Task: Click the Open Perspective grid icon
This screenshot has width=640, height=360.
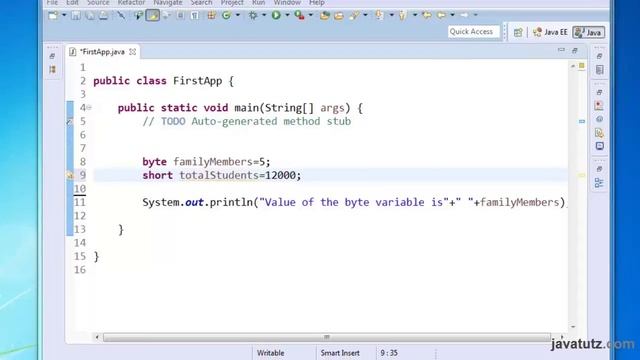Action: (x=211, y=16)
